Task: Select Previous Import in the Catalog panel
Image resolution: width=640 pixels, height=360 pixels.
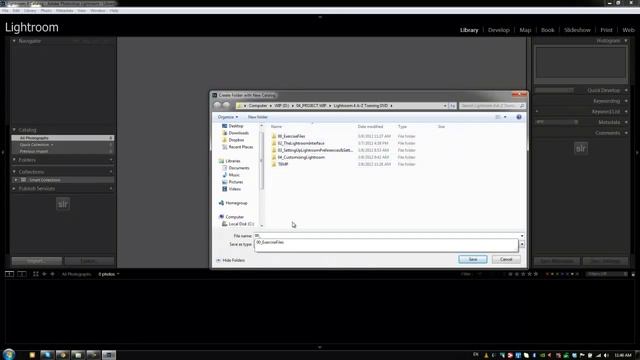Action: (62, 151)
